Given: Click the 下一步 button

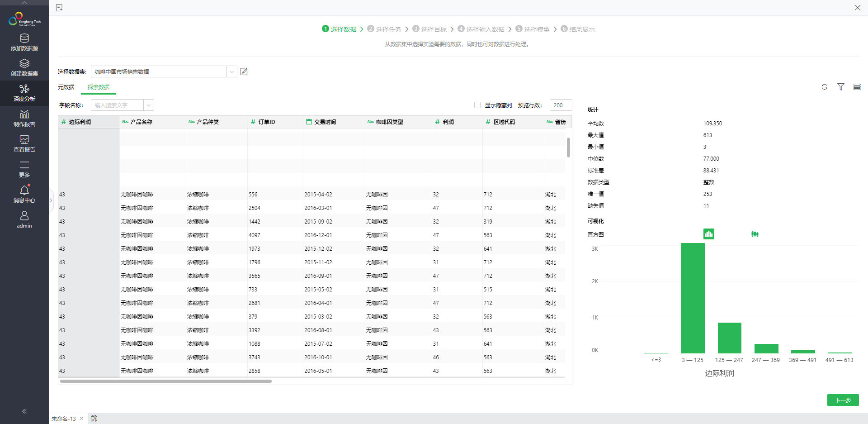Looking at the screenshot, I should (843, 400).
